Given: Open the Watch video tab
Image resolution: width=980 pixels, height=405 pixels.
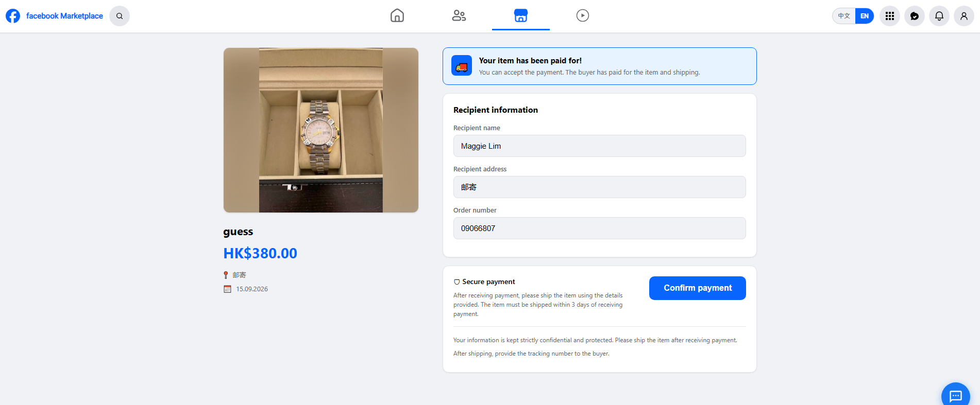Looking at the screenshot, I should pyautogui.click(x=583, y=15).
